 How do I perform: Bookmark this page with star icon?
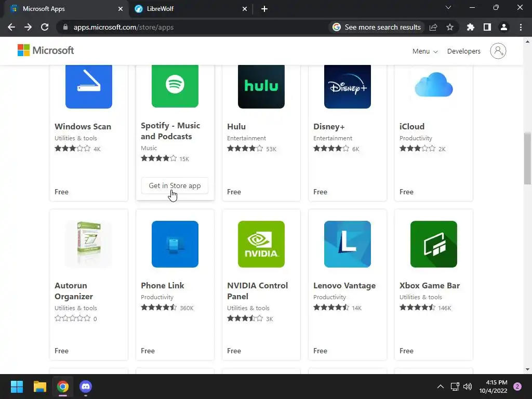point(449,27)
